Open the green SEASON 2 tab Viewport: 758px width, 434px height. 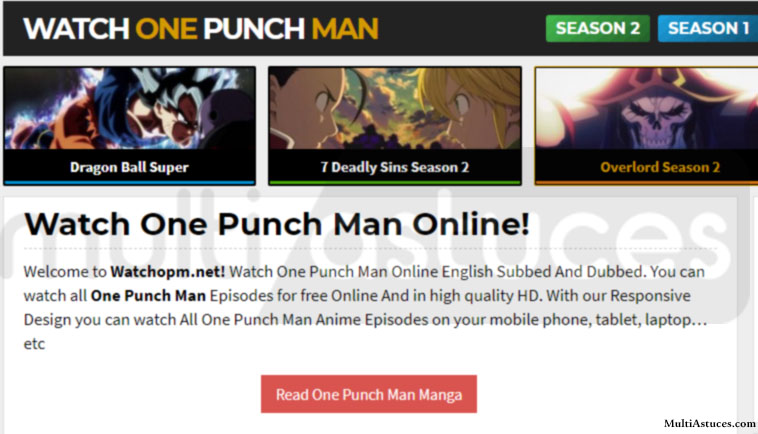[x=598, y=28]
